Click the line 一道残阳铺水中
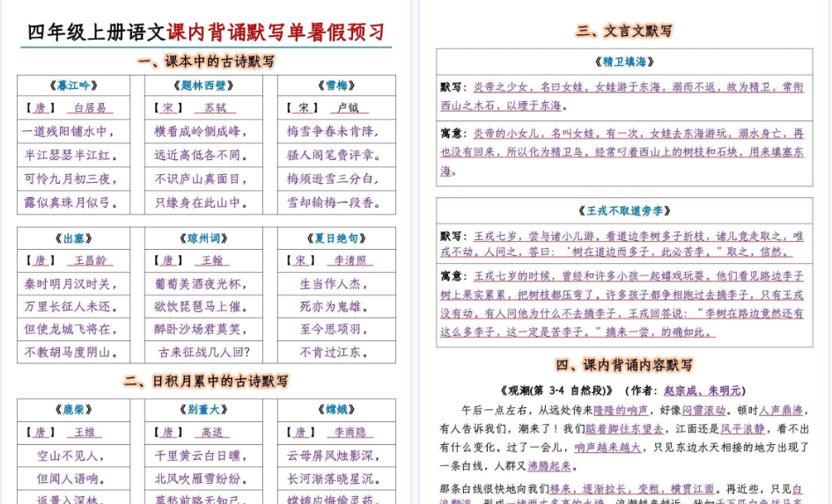This screenshot has width=832, height=504. [x=69, y=131]
